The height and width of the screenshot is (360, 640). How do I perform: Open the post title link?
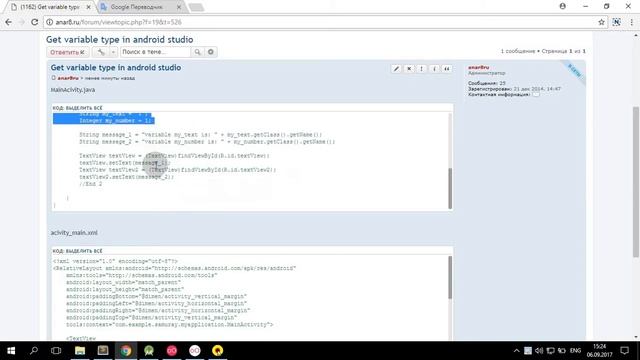[x=116, y=68]
